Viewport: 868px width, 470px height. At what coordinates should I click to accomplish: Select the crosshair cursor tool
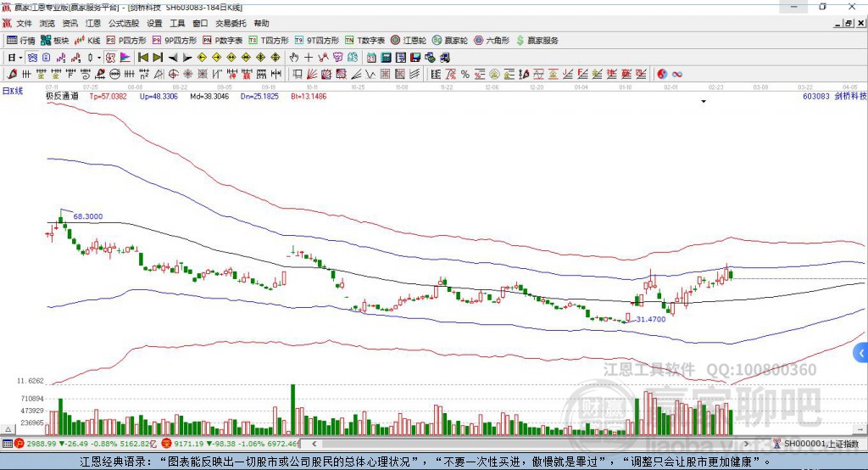tap(309, 58)
